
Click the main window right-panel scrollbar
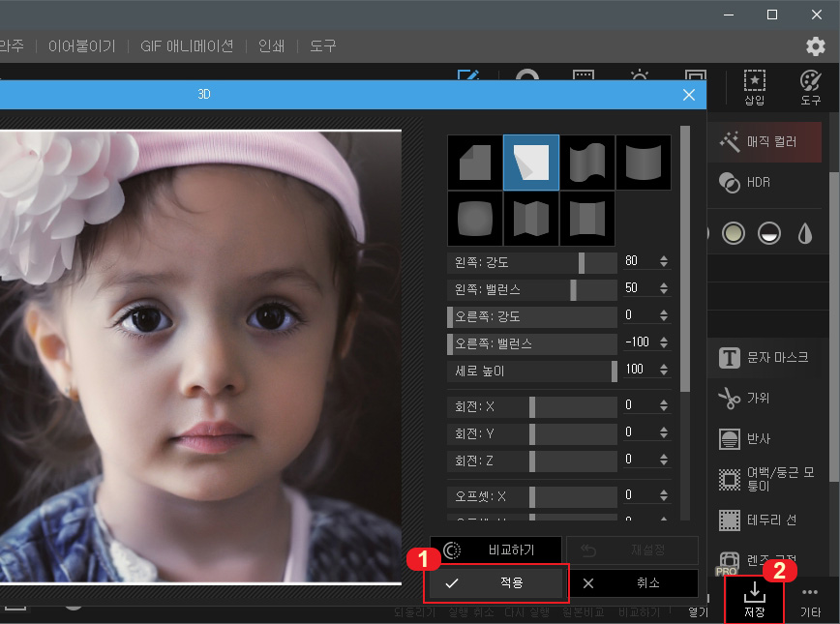[x=834, y=327]
